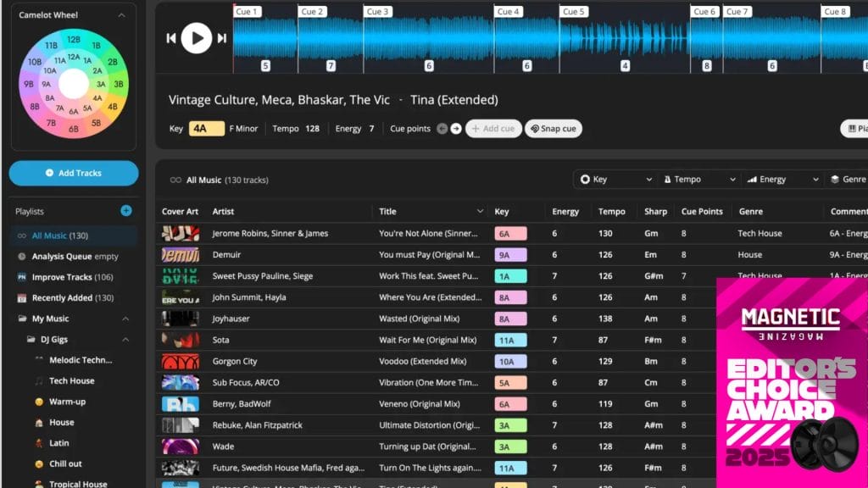Click the plus icon beside Playlists

pyautogui.click(x=126, y=211)
